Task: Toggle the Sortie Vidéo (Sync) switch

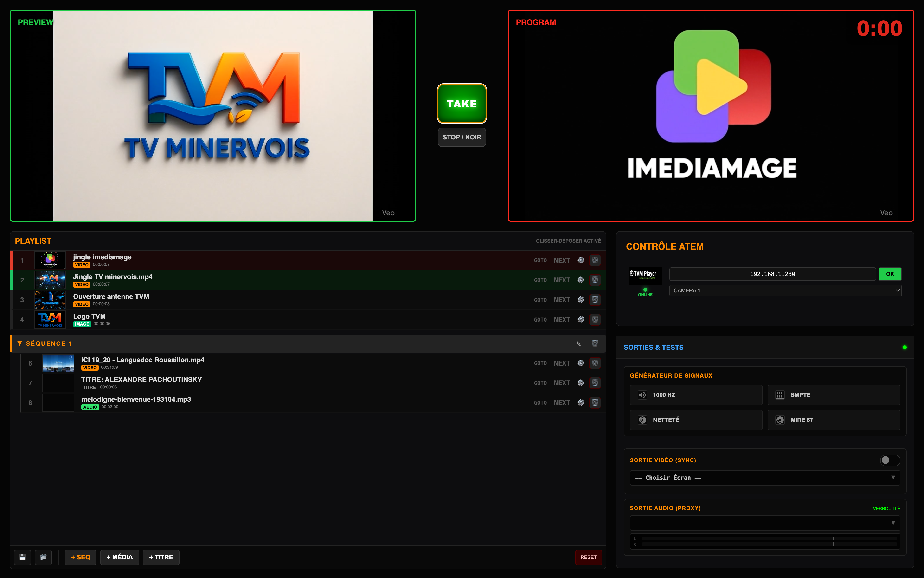Action: click(x=890, y=460)
